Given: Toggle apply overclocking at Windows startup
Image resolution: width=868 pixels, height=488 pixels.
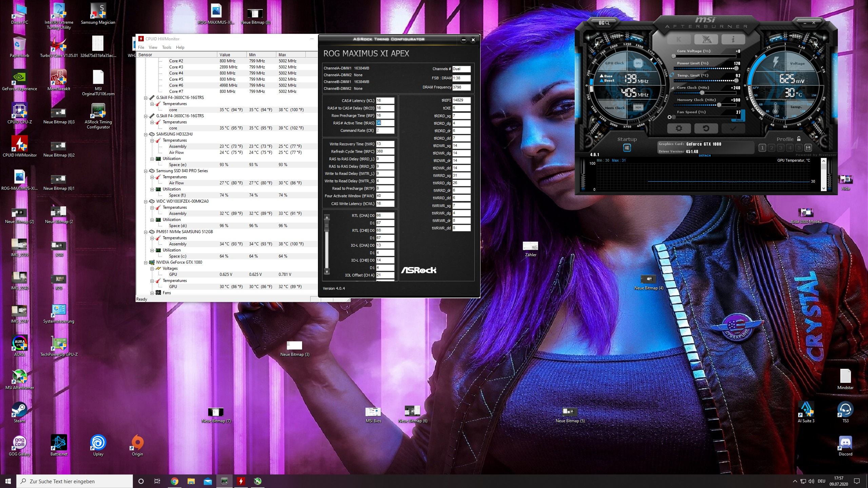Looking at the screenshot, I should 627,148.
